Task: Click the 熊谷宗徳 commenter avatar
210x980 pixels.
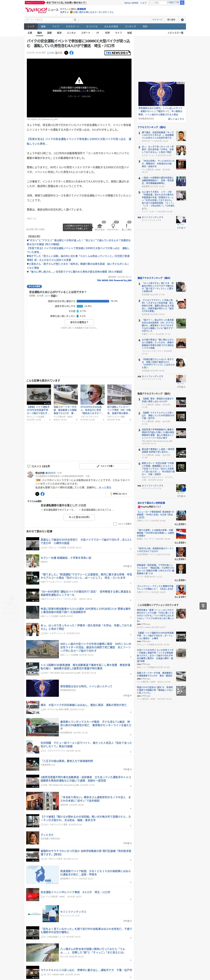Action: pos(30,474)
